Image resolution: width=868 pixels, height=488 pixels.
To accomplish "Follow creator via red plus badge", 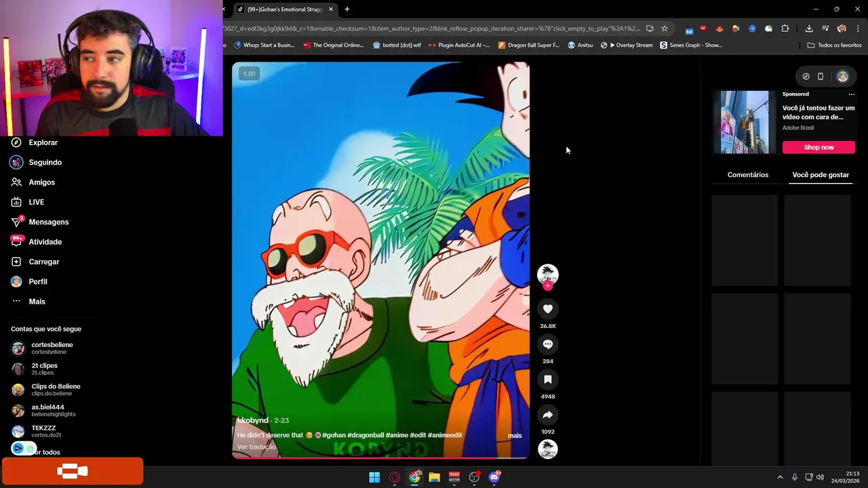I will (x=548, y=285).
